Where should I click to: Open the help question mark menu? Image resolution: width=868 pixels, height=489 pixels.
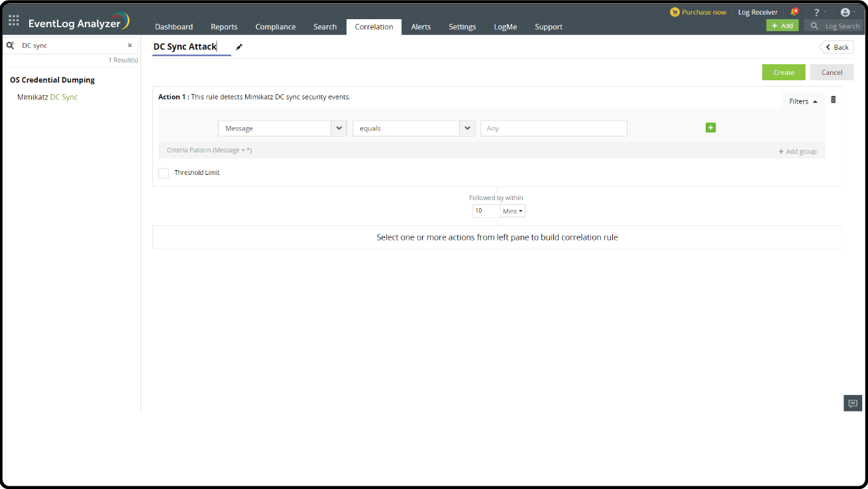(x=818, y=12)
